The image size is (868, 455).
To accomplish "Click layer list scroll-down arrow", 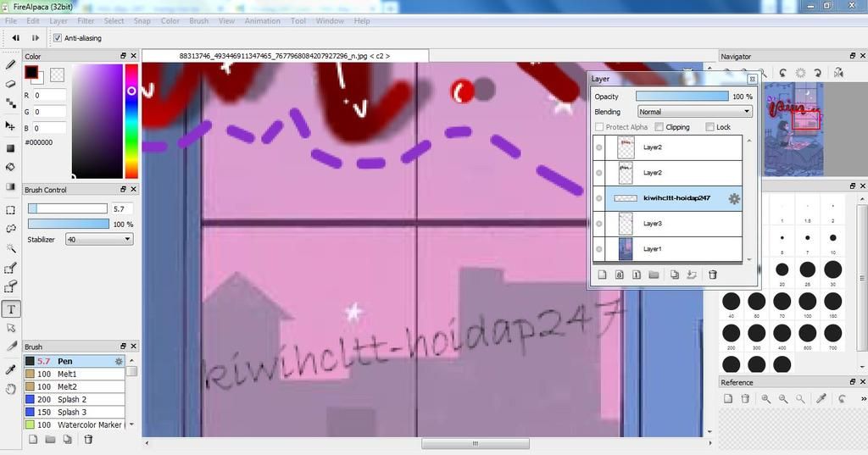I will (x=749, y=259).
